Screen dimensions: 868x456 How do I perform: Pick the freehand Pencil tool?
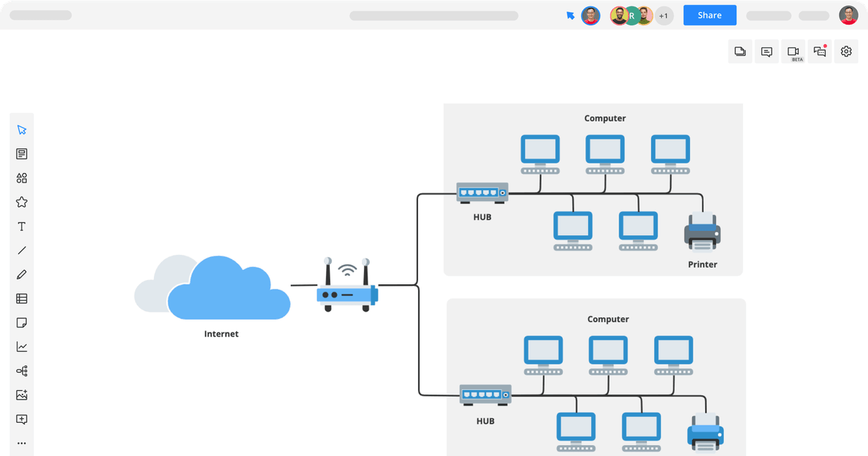[22, 274]
